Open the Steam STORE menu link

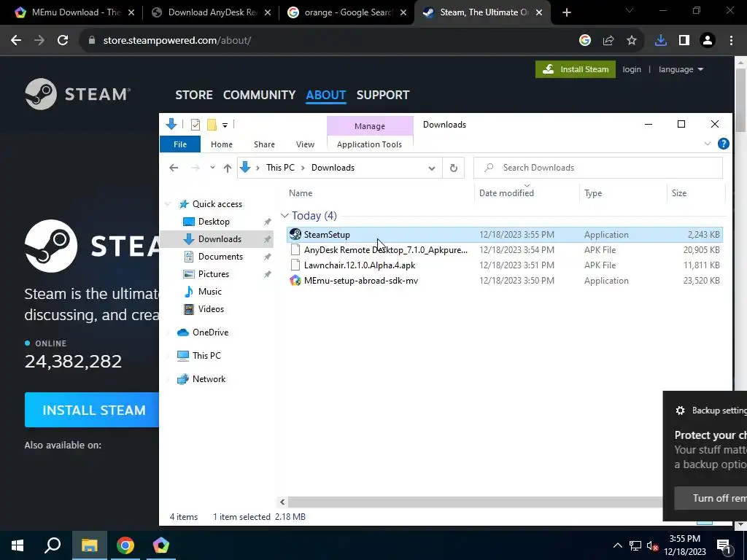pos(194,95)
